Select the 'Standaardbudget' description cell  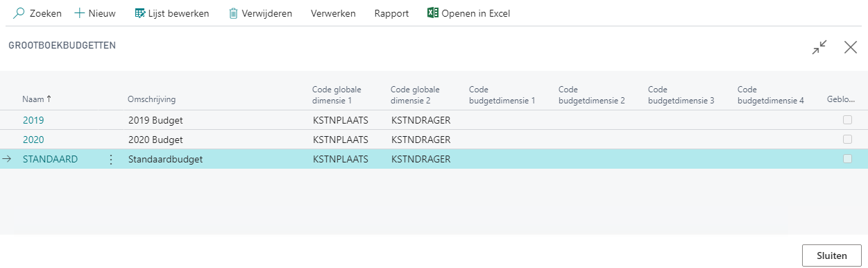click(x=165, y=159)
